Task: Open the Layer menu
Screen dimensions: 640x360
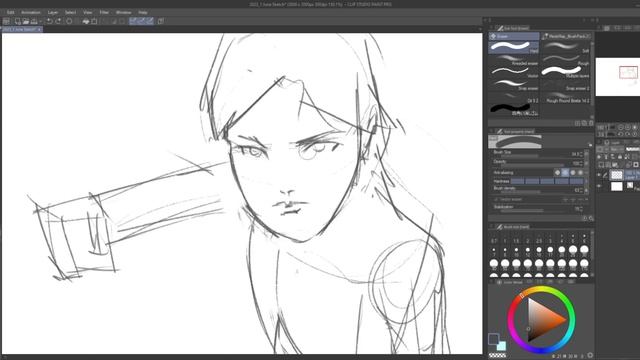Action: click(53, 13)
